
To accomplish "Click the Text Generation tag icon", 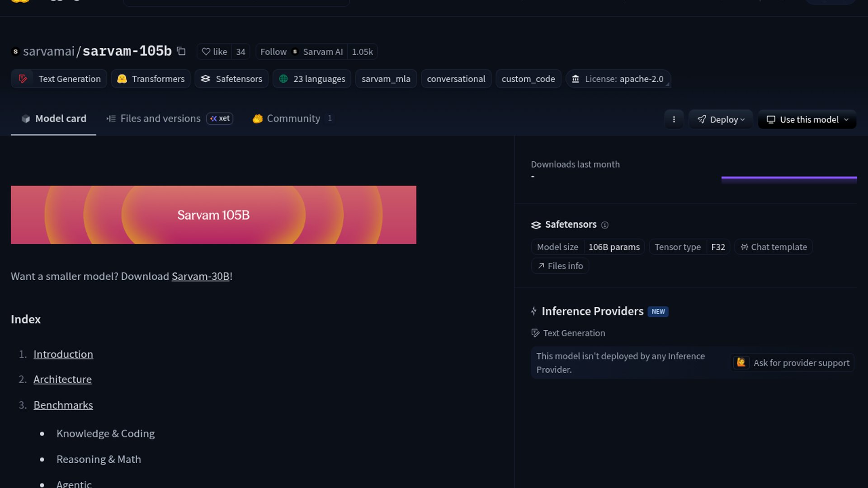I will (23, 79).
